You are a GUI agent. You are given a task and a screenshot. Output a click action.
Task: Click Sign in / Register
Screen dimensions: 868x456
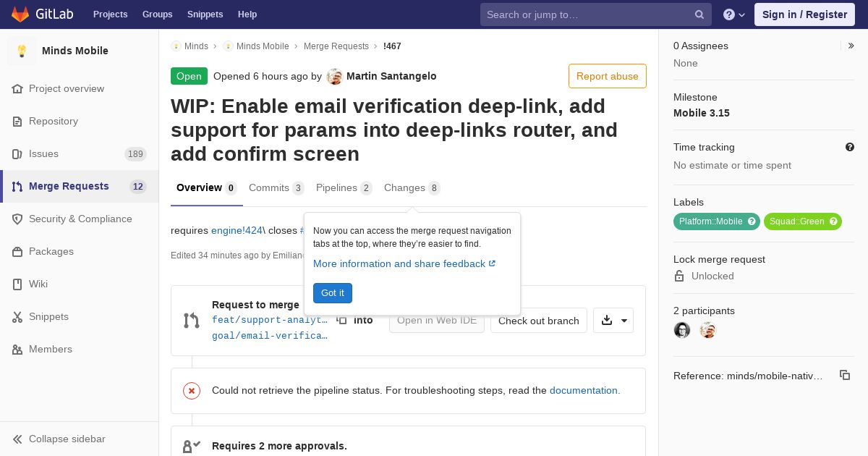click(804, 14)
